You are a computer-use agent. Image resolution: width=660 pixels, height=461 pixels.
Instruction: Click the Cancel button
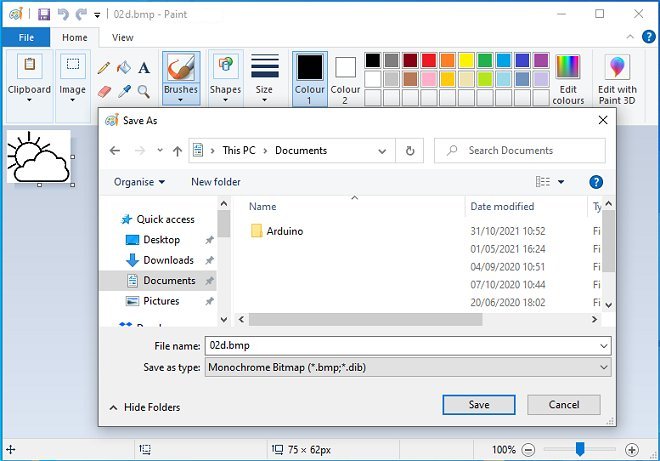coord(562,405)
